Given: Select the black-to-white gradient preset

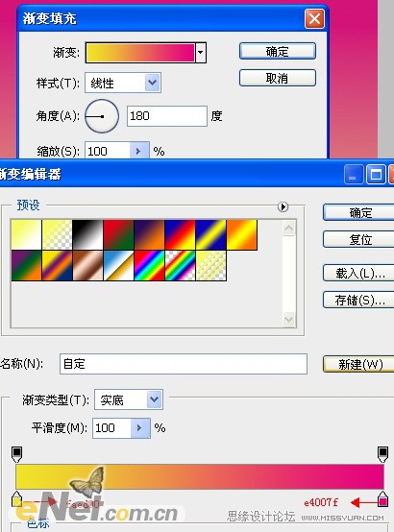Looking at the screenshot, I should tap(87, 234).
